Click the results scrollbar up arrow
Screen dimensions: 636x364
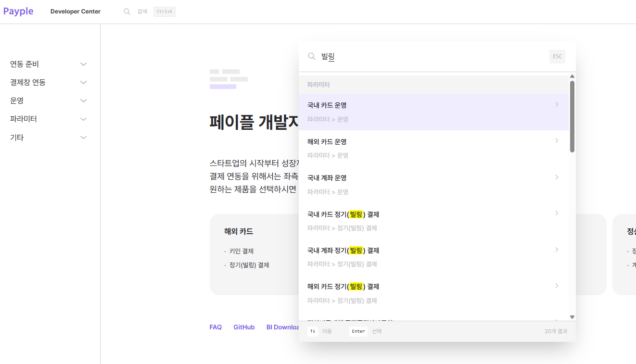[572, 76]
